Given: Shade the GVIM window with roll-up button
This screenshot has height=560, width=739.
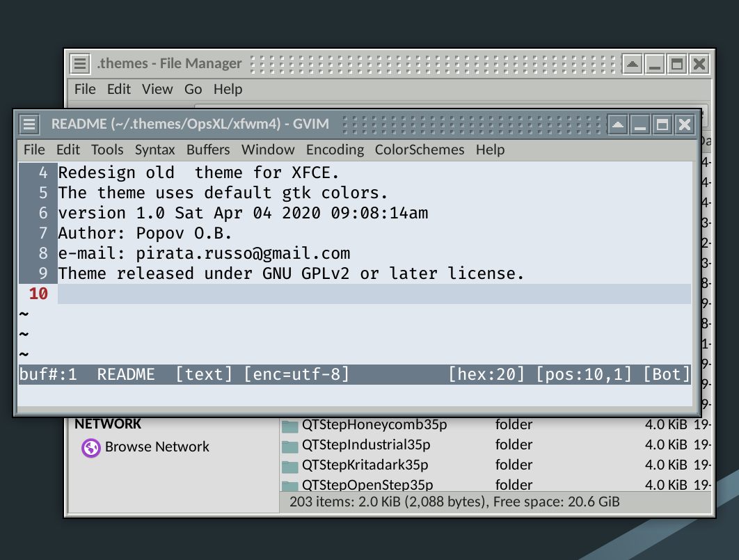Looking at the screenshot, I should pos(617,125).
